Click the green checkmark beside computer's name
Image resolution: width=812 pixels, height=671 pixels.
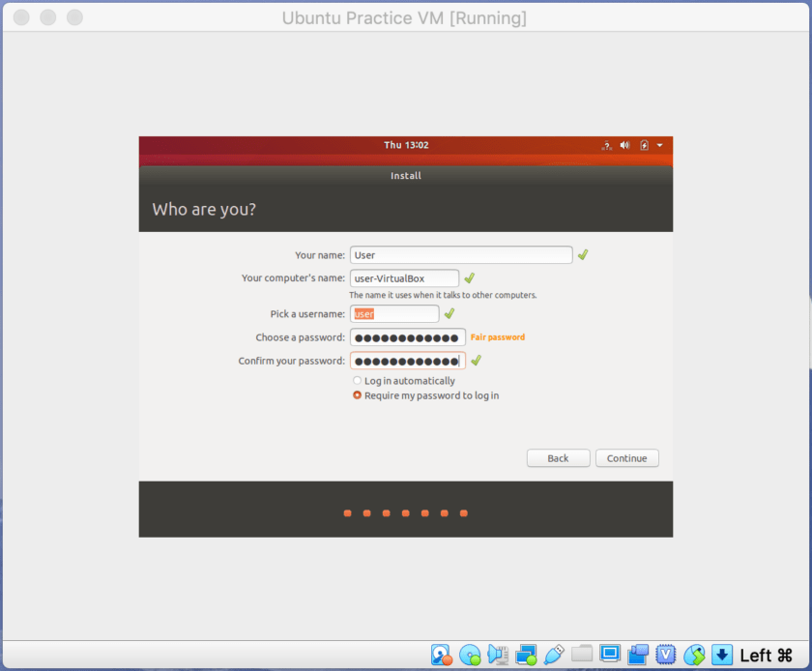pos(470,278)
